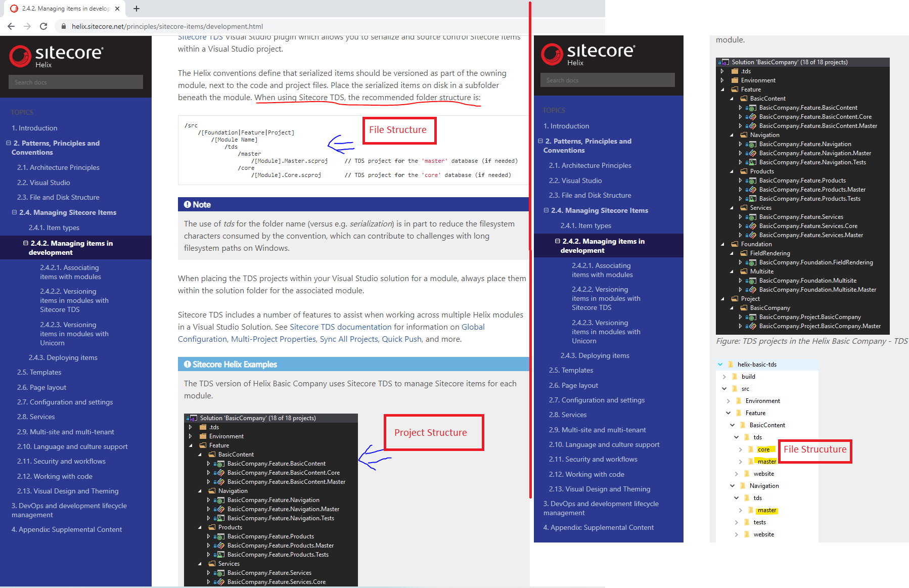Image resolution: width=909 pixels, height=588 pixels.
Task: Open the Sitecore TDS documentation link
Action: 340,327
